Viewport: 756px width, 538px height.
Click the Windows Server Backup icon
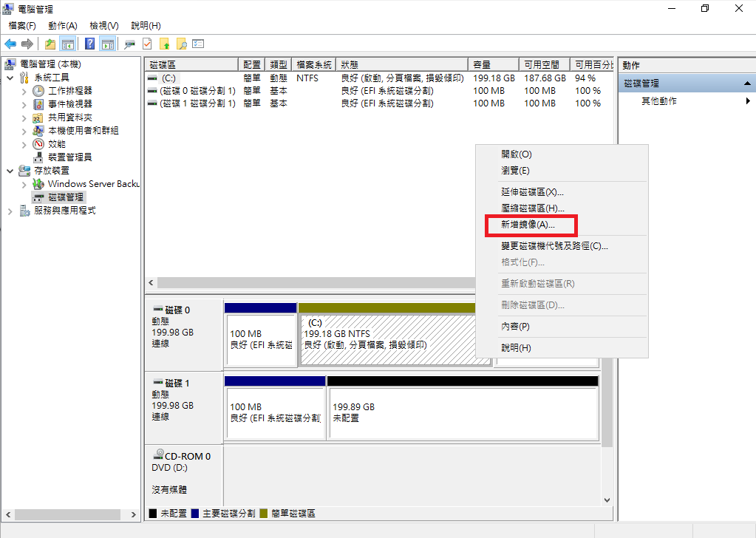tap(38, 184)
